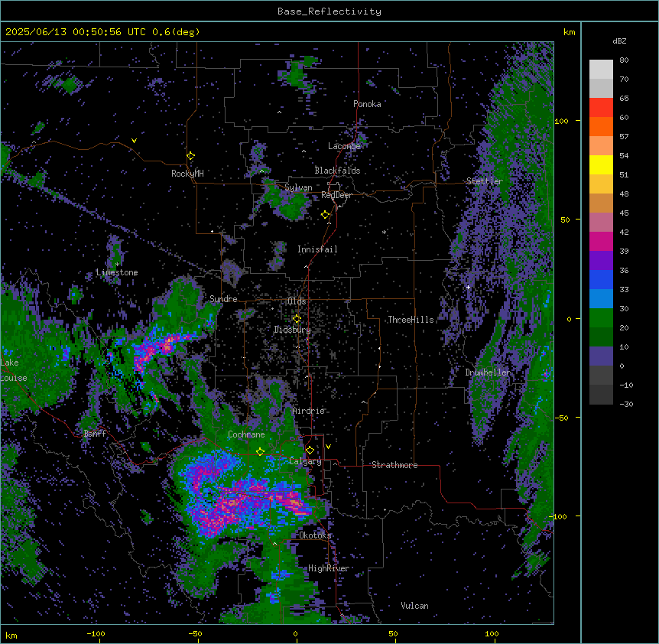Image resolution: width=659 pixels, height=644 pixels.
Task: Click the Sundre label
Action: pos(223,299)
